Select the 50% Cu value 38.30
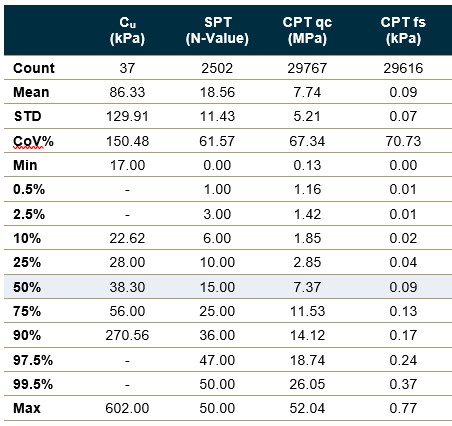This screenshot has width=452, height=426. tap(127, 287)
